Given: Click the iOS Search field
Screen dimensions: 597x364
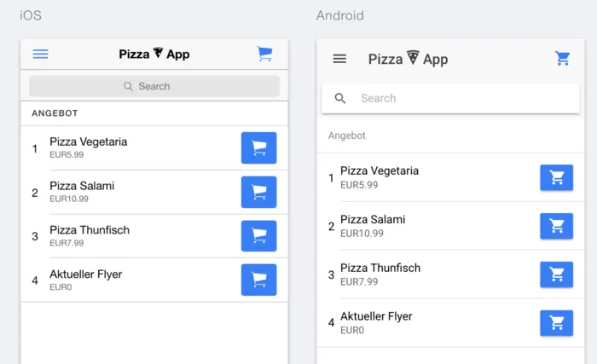Looking at the screenshot, I should [x=154, y=86].
